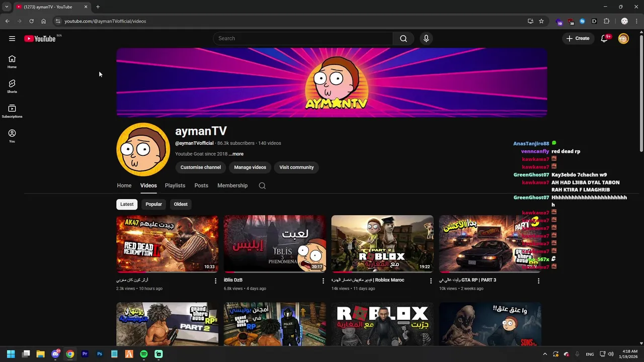This screenshot has height=362, width=644.
Task: Open the Red Dead Redemption AK47 thumbnail
Action: click(x=168, y=244)
